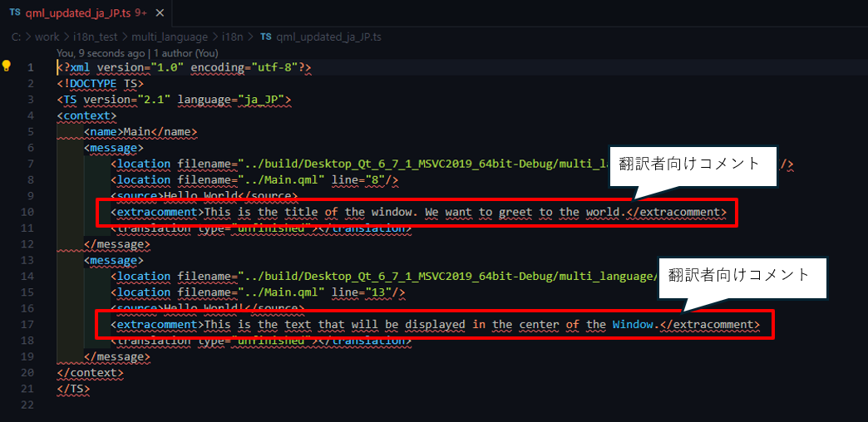
Task: Open the C: breadcrumb dropdown
Action: tap(17, 37)
